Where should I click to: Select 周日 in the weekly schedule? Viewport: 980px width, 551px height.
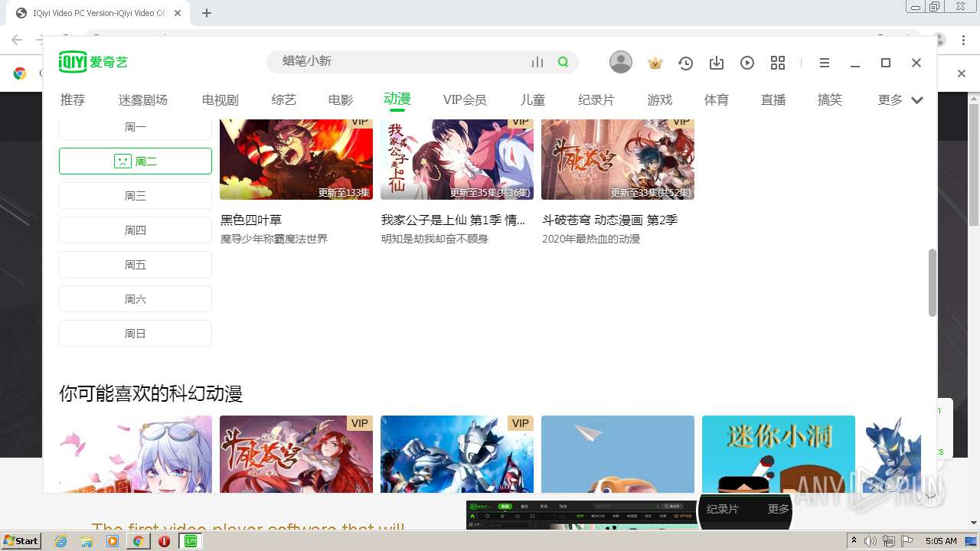[x=136, y=334]
